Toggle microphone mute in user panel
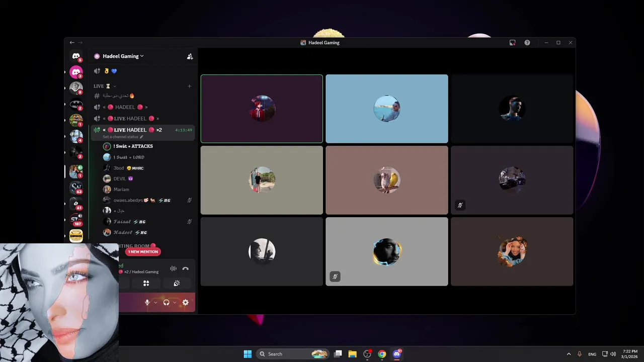 [147, 302]
